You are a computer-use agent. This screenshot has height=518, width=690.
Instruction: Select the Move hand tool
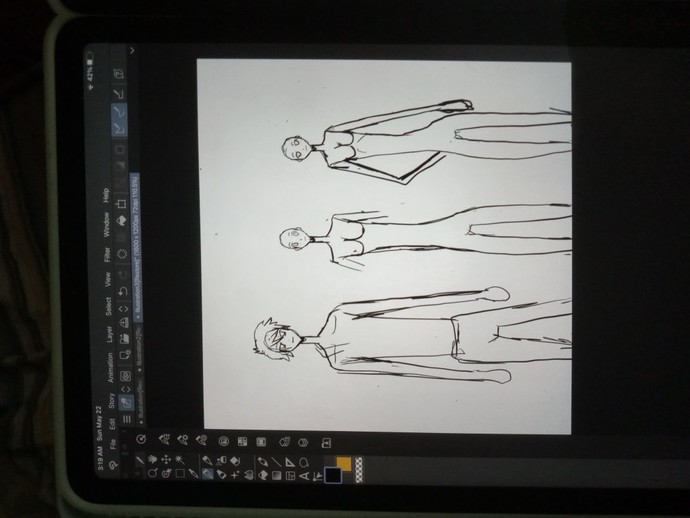click(x=152, y=460)
